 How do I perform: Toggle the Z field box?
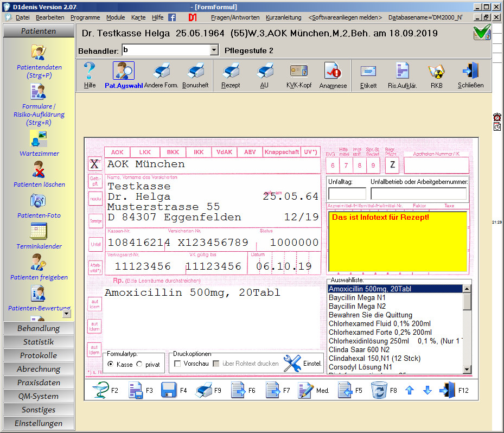(x=392, y=165)
